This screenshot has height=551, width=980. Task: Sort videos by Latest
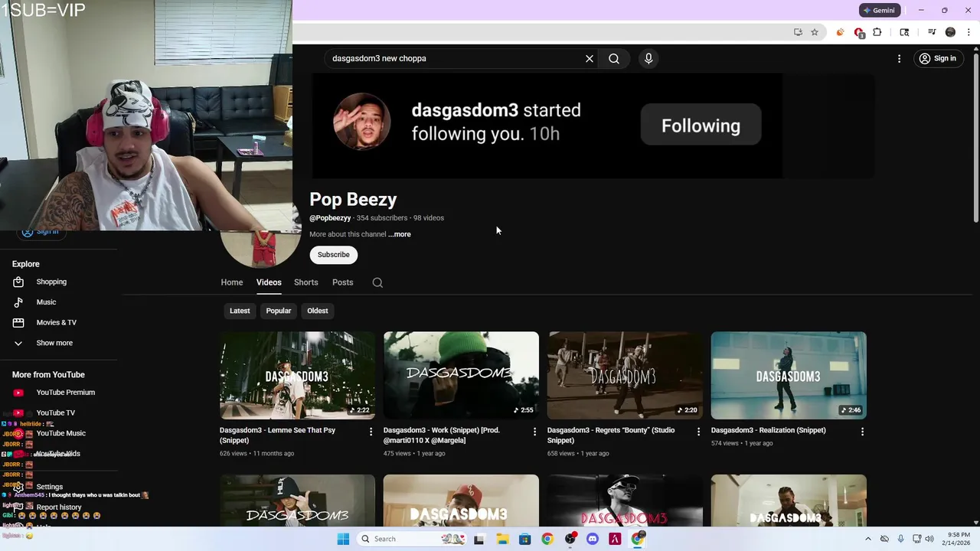(x=240, y=311)
